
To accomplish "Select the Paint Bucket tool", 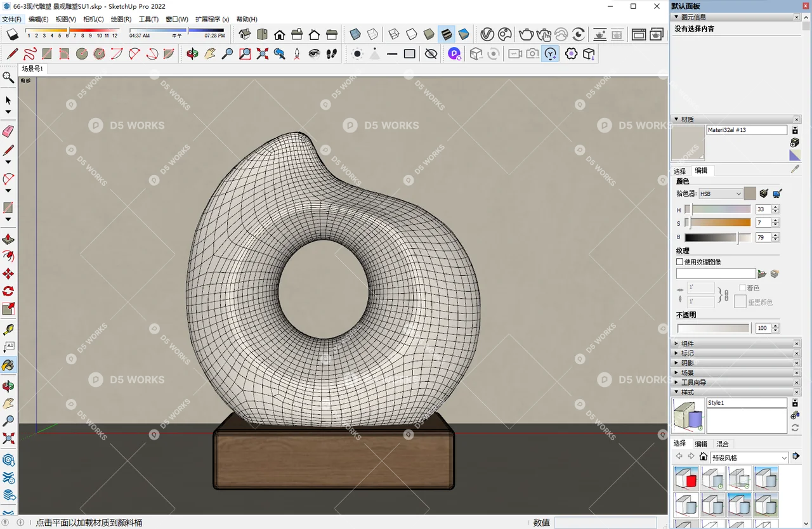I will click(x=8, y=366).
